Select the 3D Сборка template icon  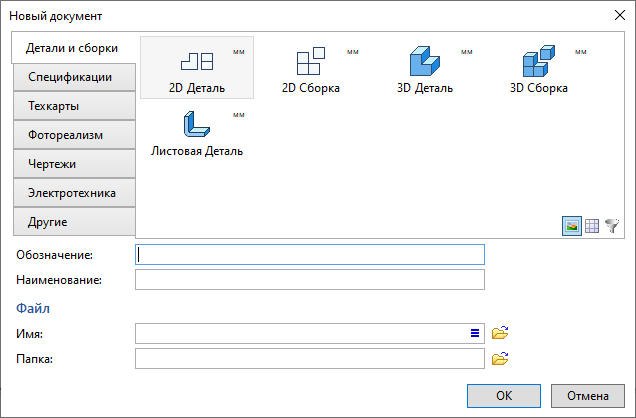tap(539, 62)
